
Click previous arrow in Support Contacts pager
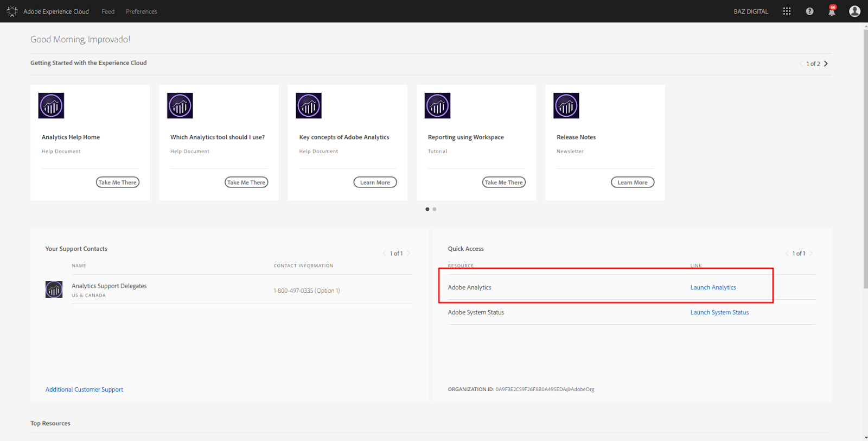coord(384,253)
